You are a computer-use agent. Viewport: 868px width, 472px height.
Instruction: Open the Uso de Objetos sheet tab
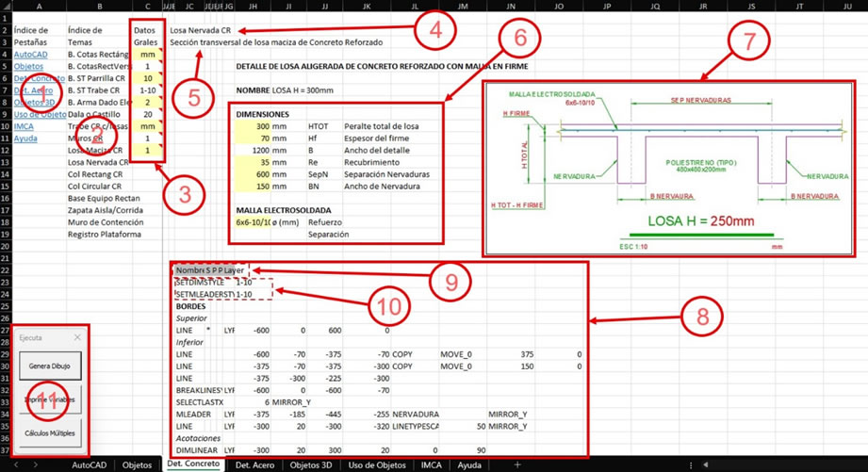(377, 464)
